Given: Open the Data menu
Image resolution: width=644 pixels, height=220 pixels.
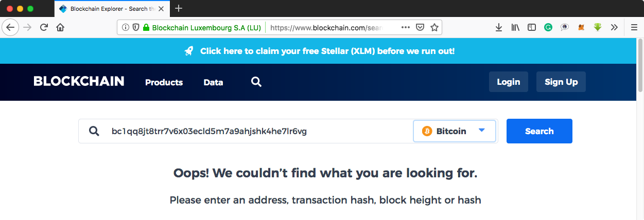Looking at the screenshot, I should point(213,82).
